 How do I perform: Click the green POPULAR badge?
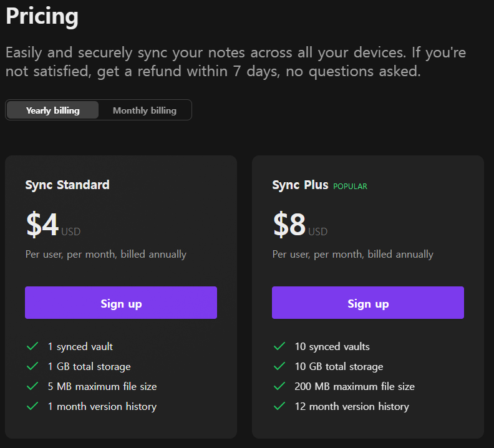point(350,187)
